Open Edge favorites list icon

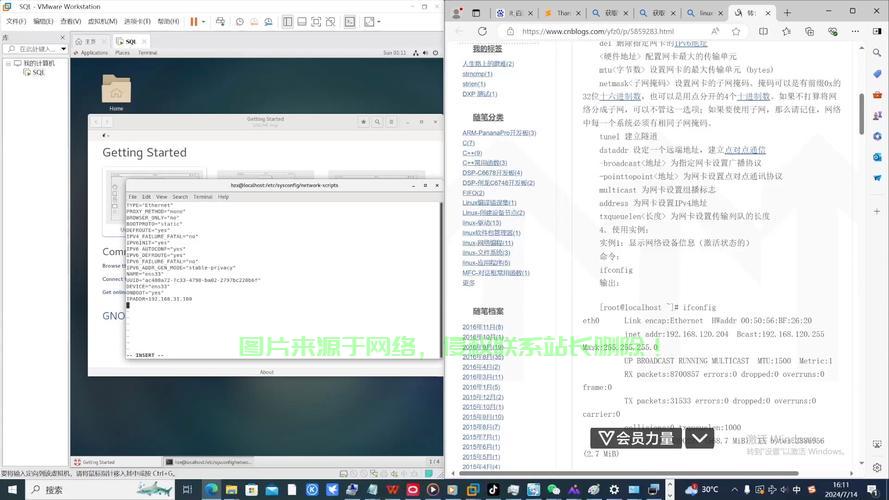click(786, 31)
